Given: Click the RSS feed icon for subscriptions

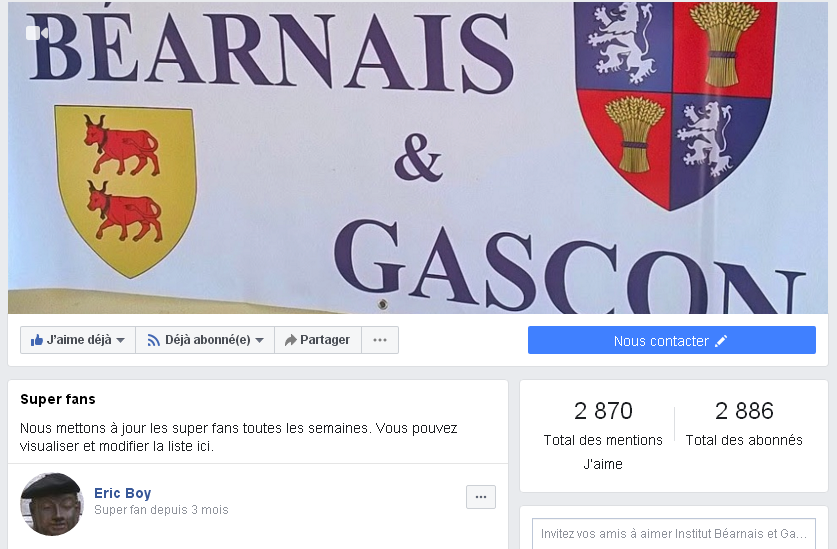Looking at the screenshot, I should tap(154, 340).
